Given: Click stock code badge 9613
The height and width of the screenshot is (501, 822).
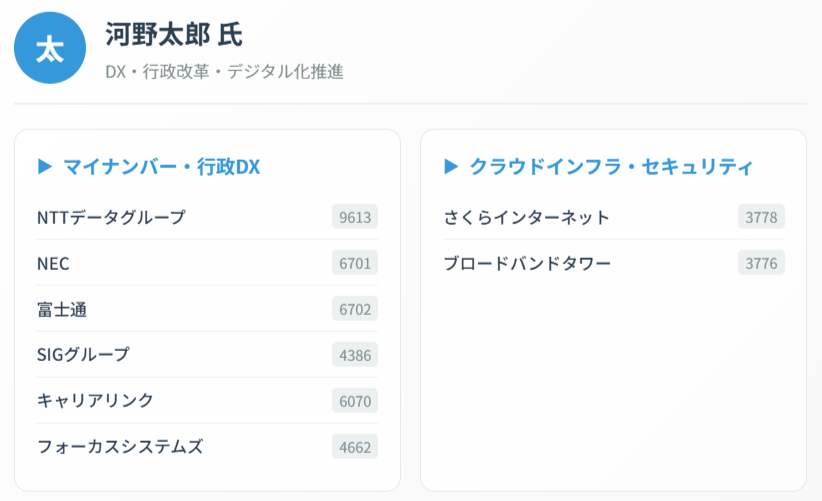Looking at the screenshot, I should pos(355,217).
